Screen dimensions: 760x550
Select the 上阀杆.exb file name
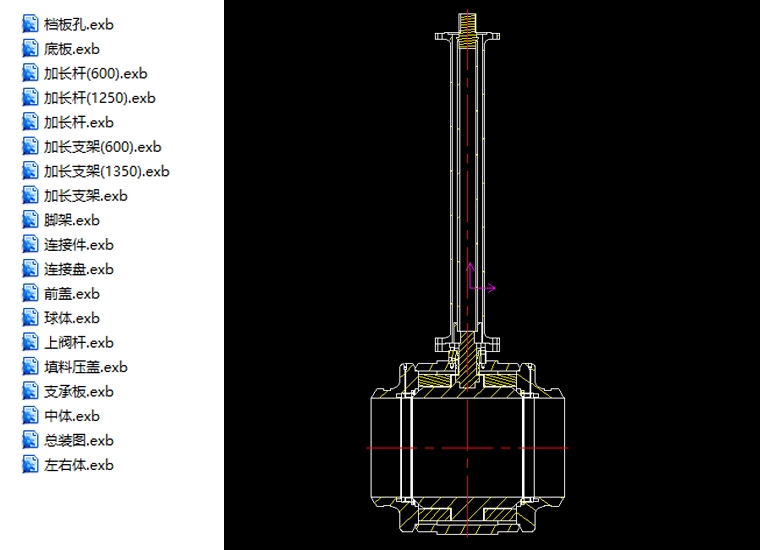tap(78, 343)
